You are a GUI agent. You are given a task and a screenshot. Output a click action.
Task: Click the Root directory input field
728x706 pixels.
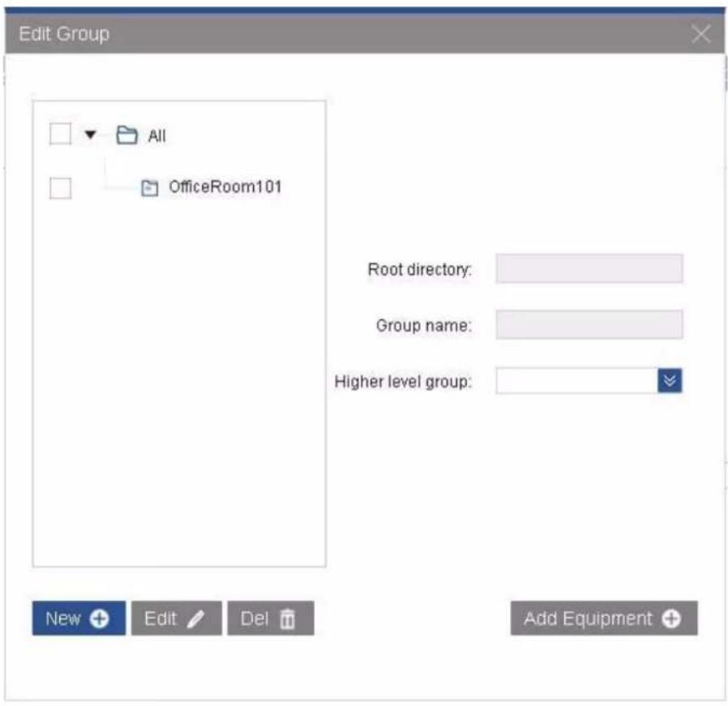589,268
